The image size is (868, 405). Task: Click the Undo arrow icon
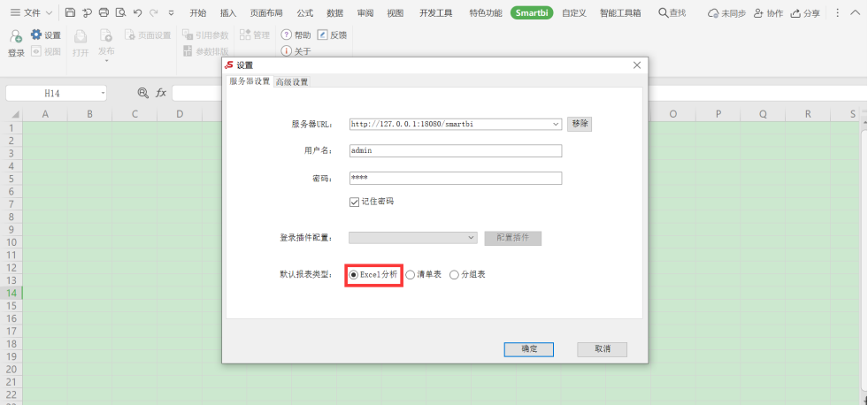click(137, 12)
